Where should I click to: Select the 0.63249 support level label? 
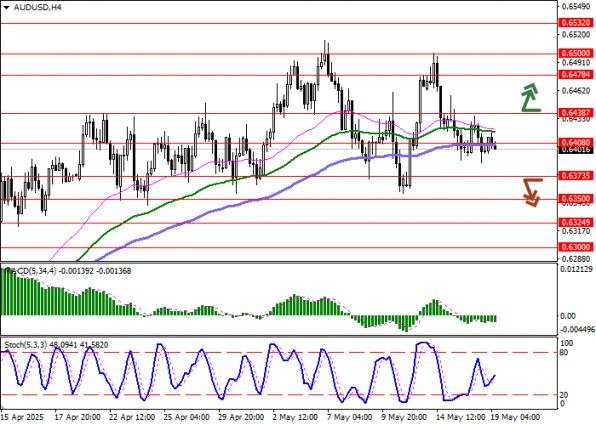(576, 222)
